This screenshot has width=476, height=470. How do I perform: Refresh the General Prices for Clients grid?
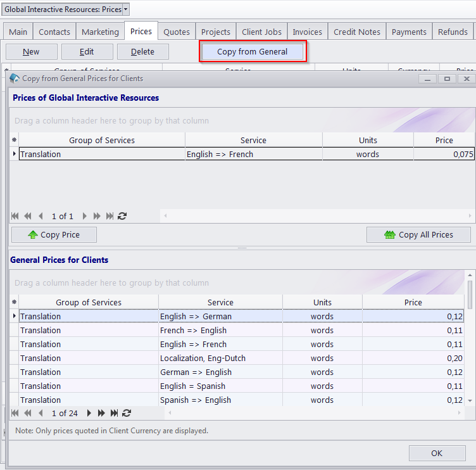click(x=127, y=413)
